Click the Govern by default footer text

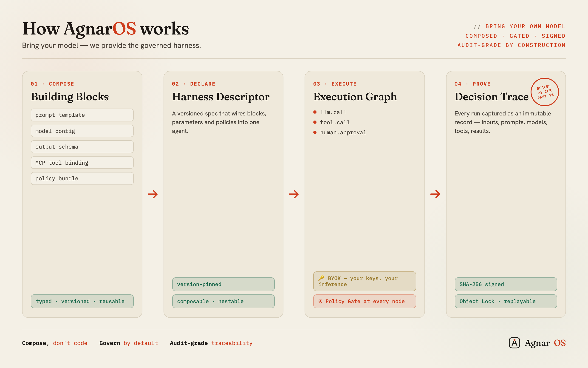pyautogui.click(x=129, y=343)
